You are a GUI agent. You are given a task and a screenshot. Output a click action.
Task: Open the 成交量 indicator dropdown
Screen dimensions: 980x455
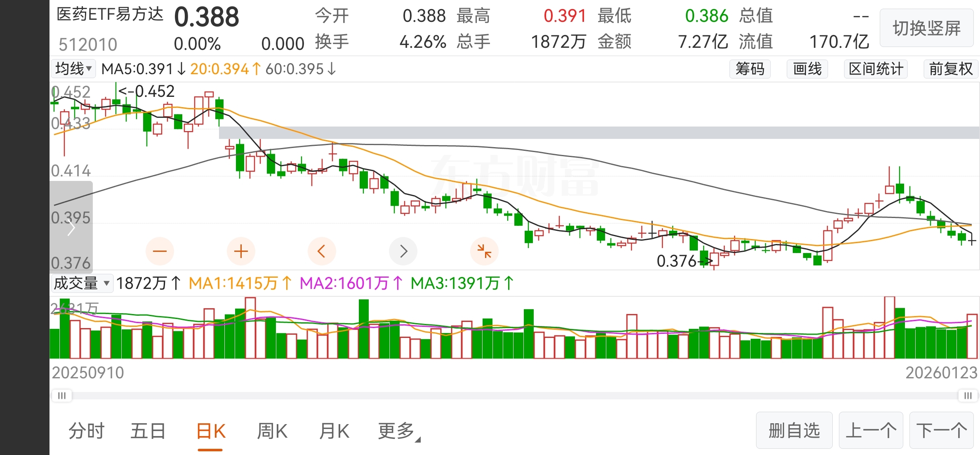(x=82, y=284)
